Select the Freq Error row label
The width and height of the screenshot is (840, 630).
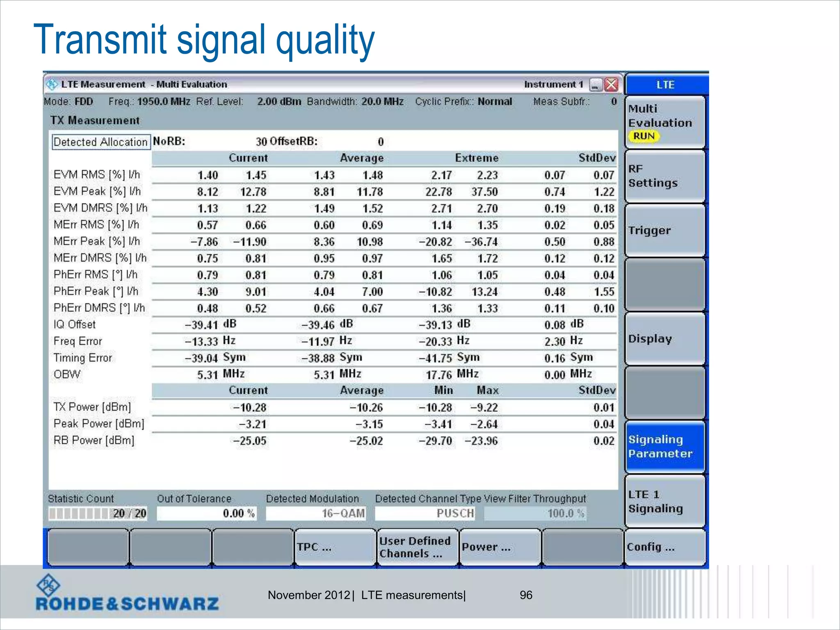point(78,341)
